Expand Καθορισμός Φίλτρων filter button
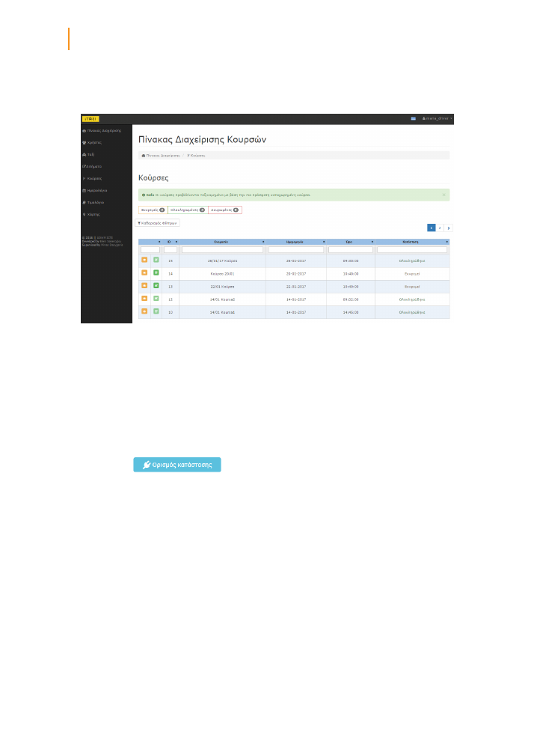The height and width of the screenshot is (756, 534). pos(158,223)
